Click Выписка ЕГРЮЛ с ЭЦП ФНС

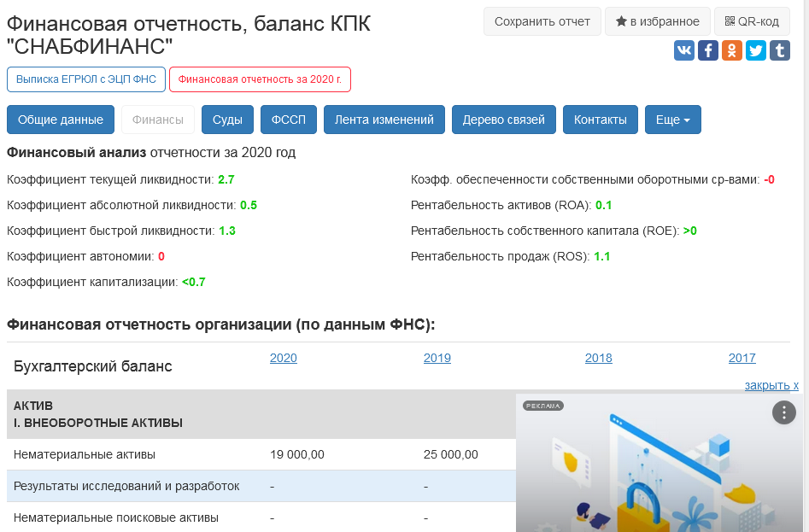[86, 79]
